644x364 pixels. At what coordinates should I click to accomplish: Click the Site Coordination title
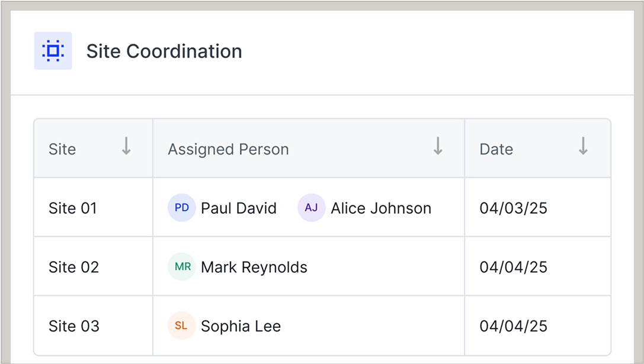click(164, 51)
